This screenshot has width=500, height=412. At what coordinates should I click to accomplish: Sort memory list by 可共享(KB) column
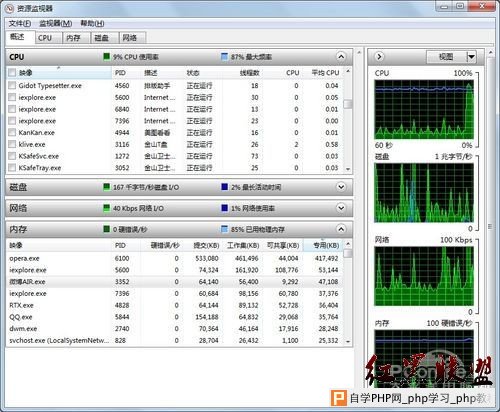(x=283, y=245)
